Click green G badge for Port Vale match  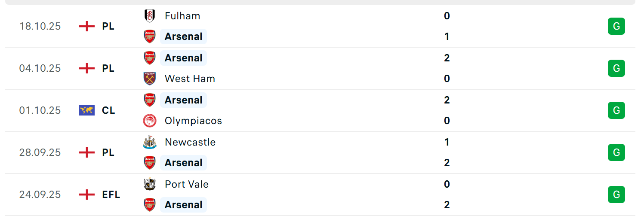pyautogui.click(x=616, y=195)
